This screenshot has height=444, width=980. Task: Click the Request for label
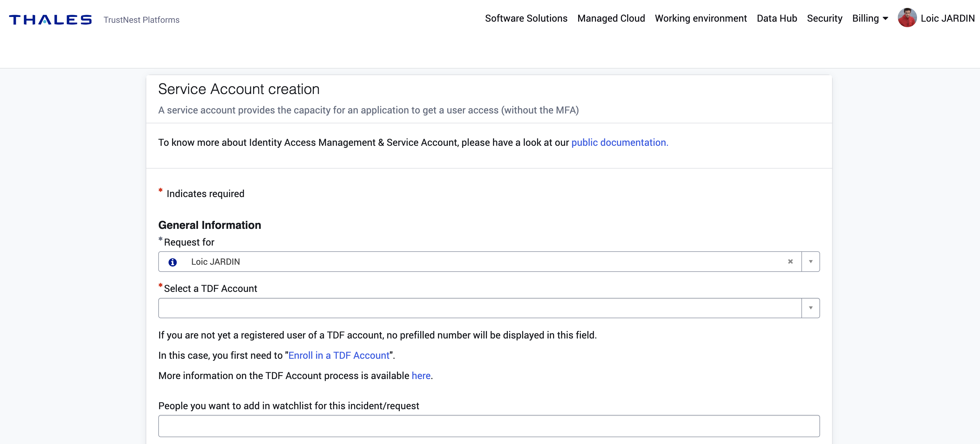coord(189,242)
